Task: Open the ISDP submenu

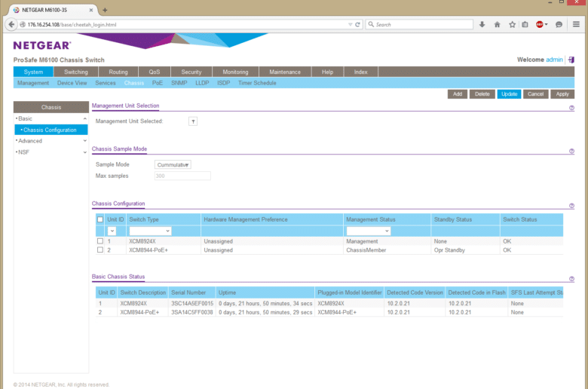Action: [x=223, y=83]
